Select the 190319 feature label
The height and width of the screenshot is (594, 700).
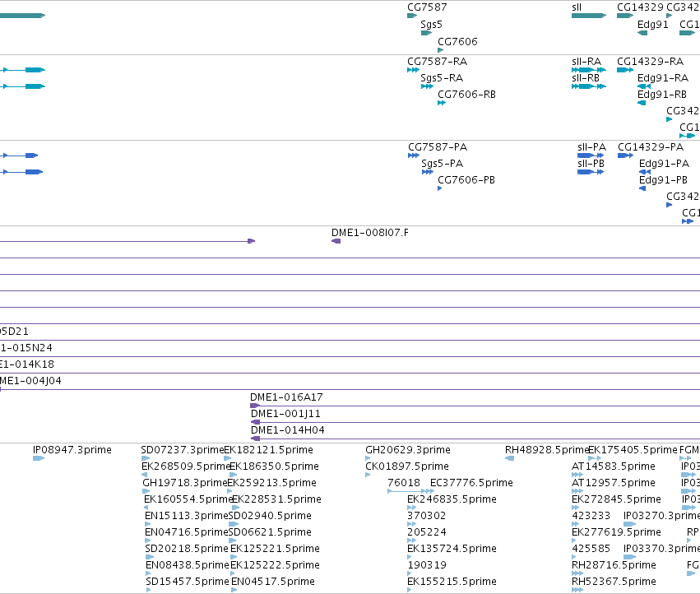426,565
